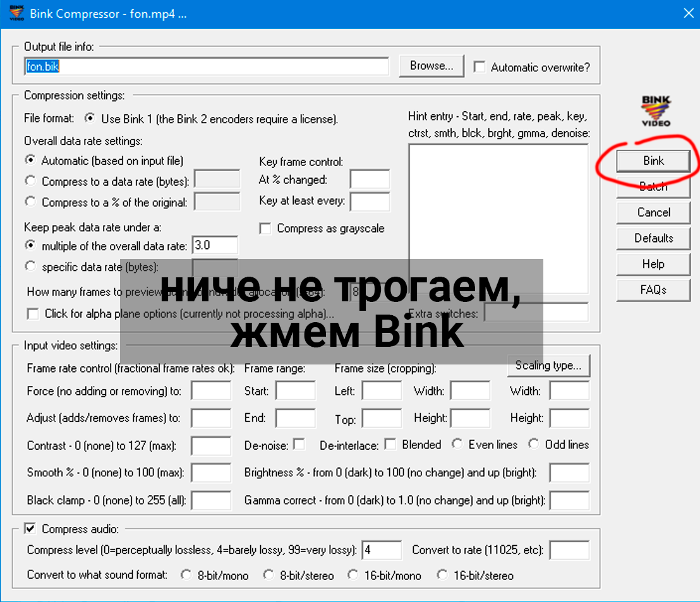Choose specific data rate (bytes) option
This screenshot has height=602, width=700.
[x=30, y=267]
